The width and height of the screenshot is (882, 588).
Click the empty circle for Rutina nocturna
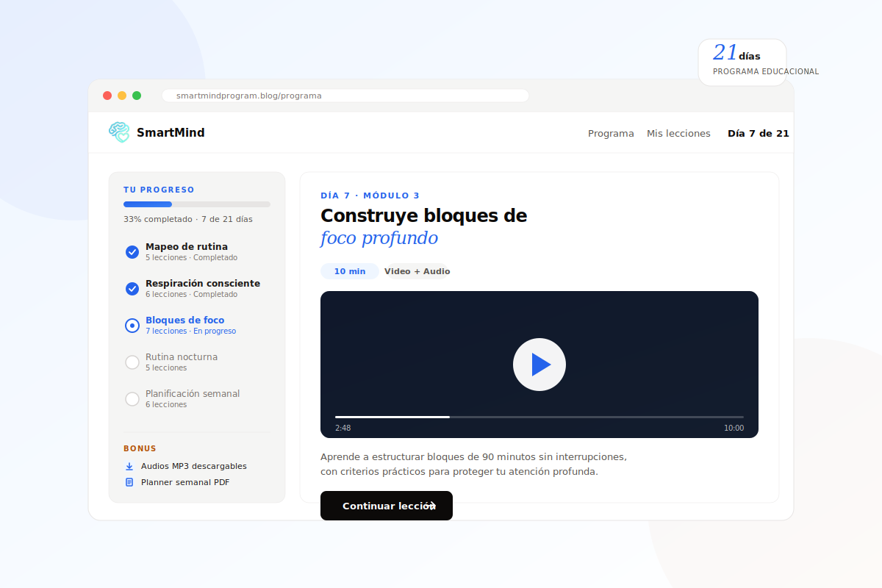click(x=132, y=362)
